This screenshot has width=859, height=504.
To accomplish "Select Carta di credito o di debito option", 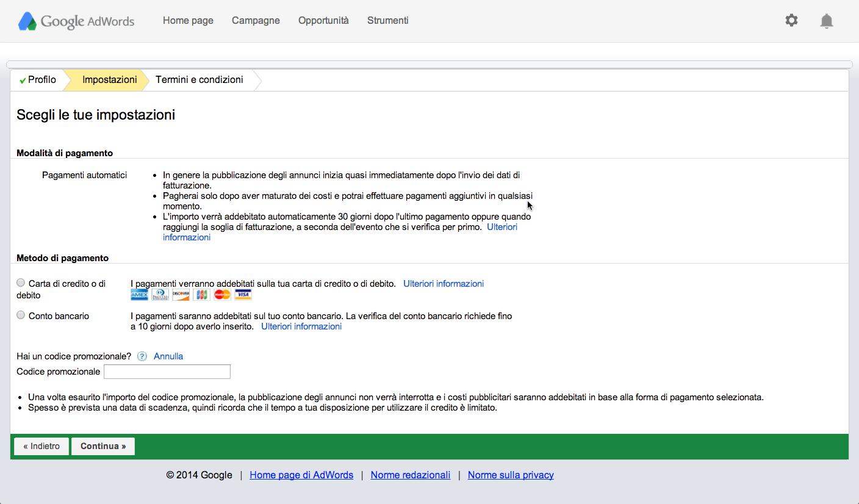I will tap(21, 283).
